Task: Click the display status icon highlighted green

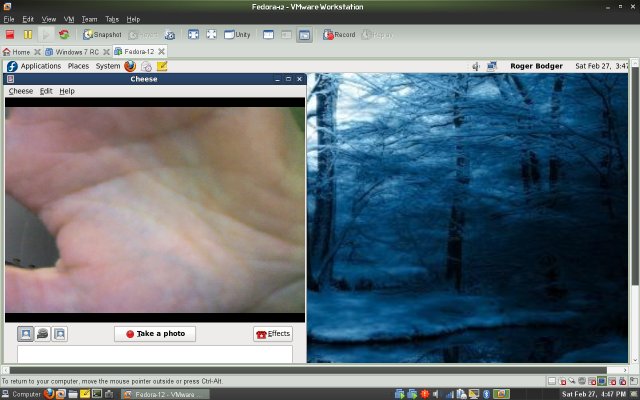Action: [x=602, y=382]
